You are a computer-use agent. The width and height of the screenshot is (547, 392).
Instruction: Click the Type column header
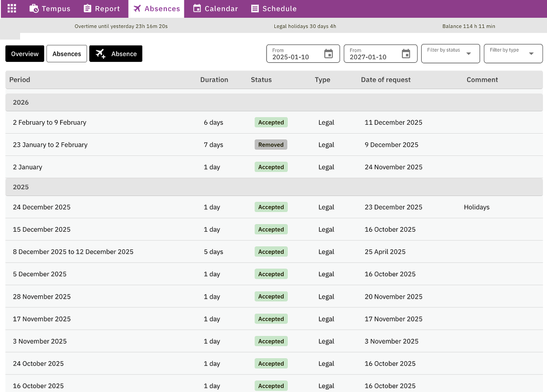coord(322,80)
